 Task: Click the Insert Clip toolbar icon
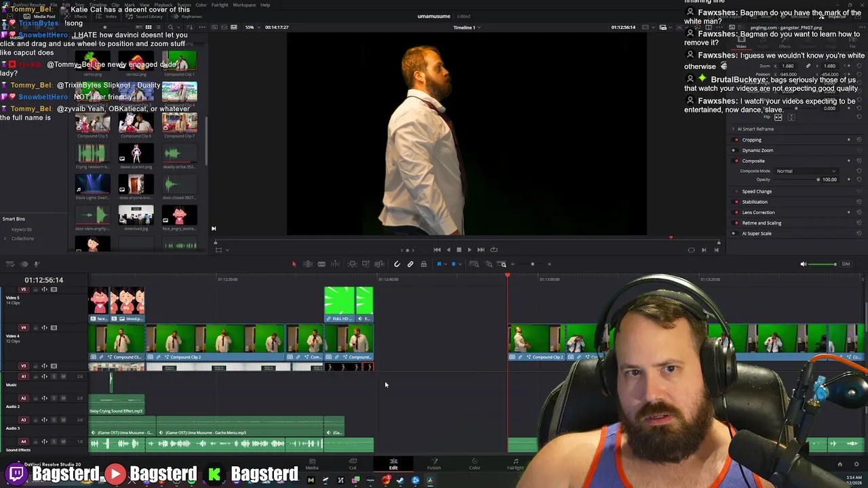point(352,264)
